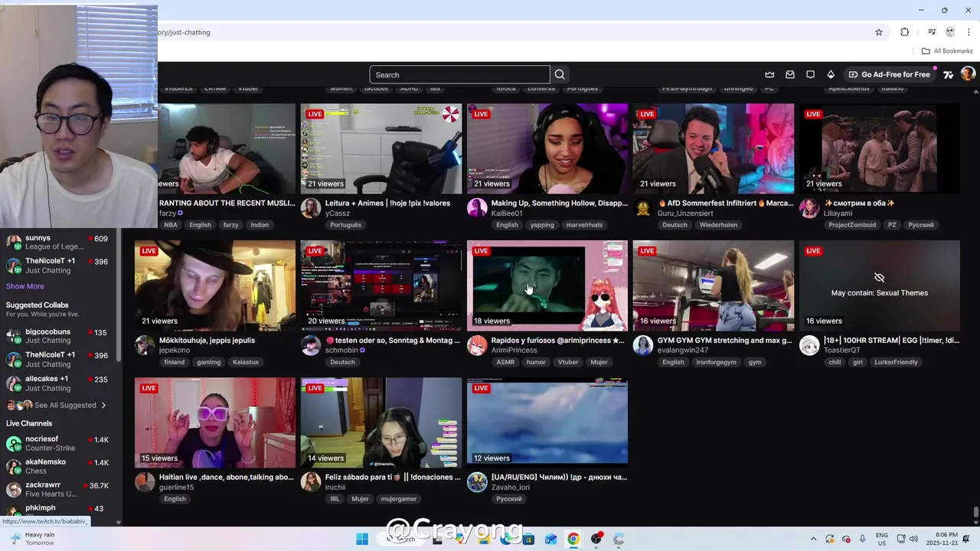980x551 pixels.
Task: Click evalangwin247 channel avatar
Action: tap(643, 345)
